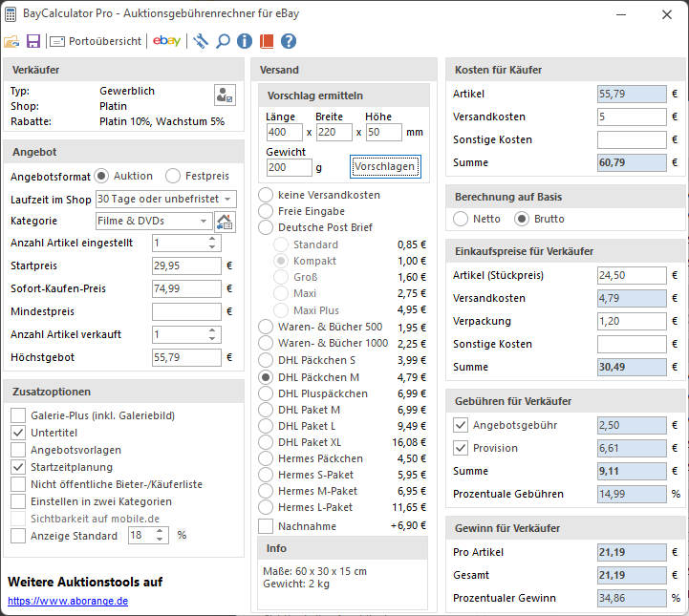Click the Sofort-Kaufen-Preis field
Viewport: 689px width, 616px height.
pos(186,289)
